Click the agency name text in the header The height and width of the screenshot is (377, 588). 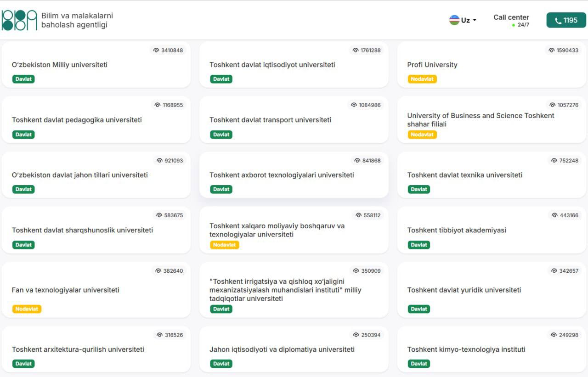click(77, 20)
